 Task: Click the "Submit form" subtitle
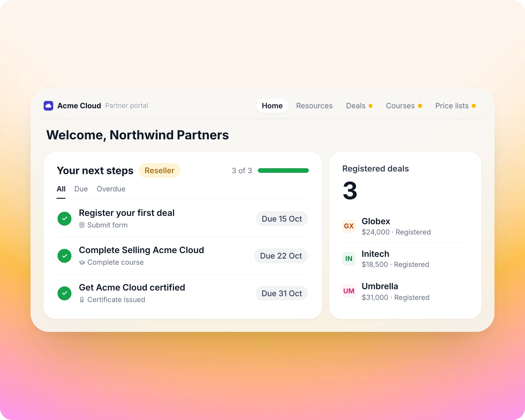tap(107, 225)
